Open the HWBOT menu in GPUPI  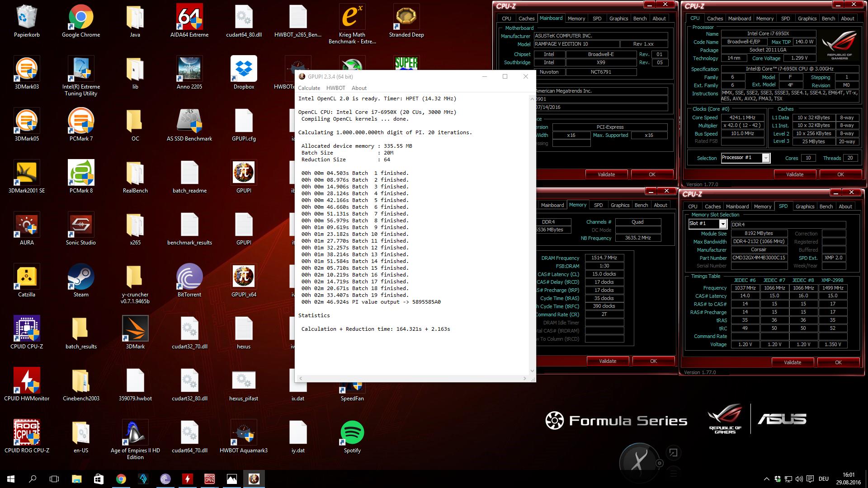click(336, 88)
